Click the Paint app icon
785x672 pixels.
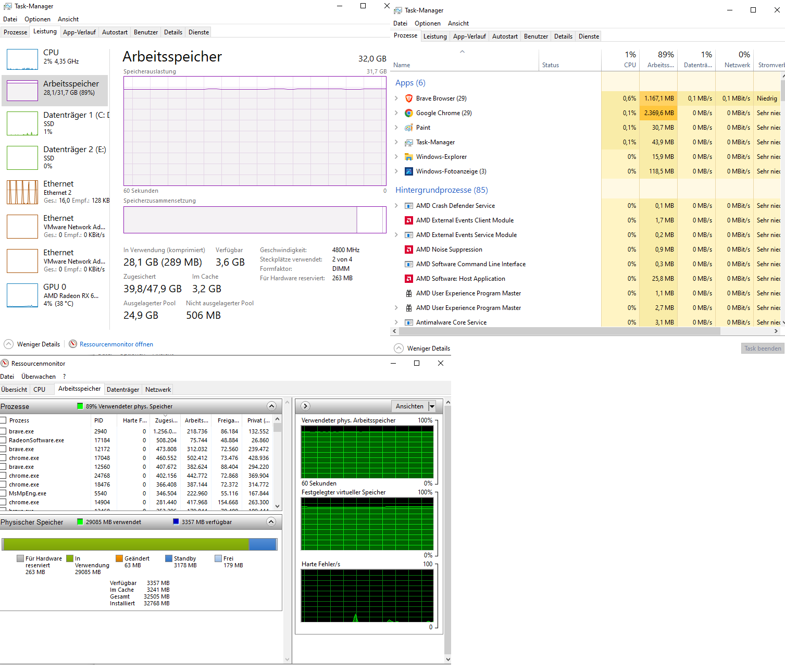click(x=409, y=128)
